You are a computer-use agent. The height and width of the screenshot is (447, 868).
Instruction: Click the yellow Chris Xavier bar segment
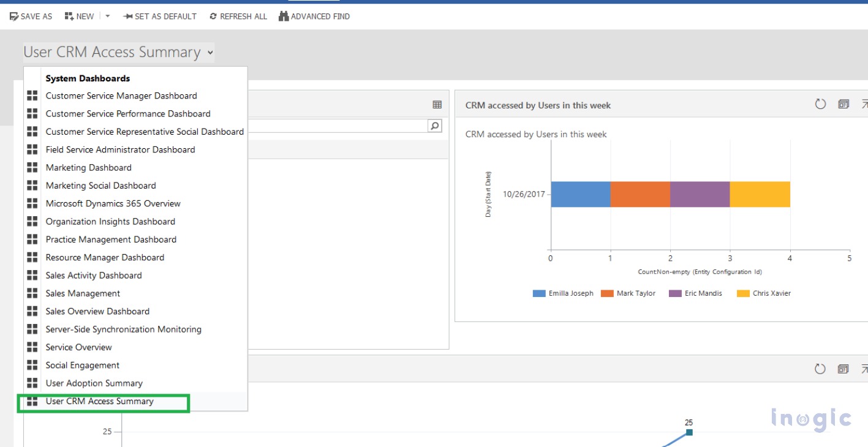760,194
